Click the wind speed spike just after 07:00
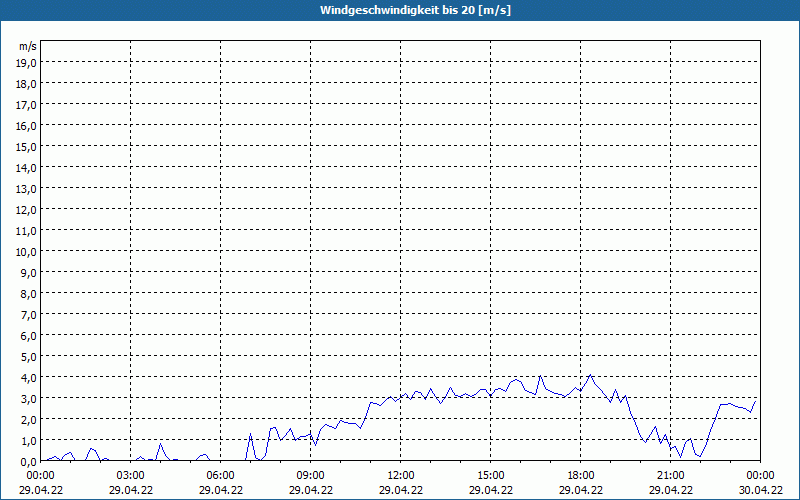Viewport: 800px width, 500px height. [x=251, y=434]
